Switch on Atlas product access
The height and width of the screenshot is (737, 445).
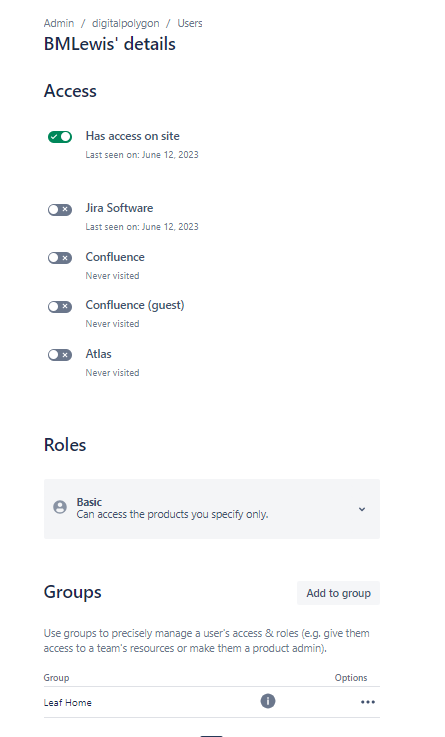60,355
